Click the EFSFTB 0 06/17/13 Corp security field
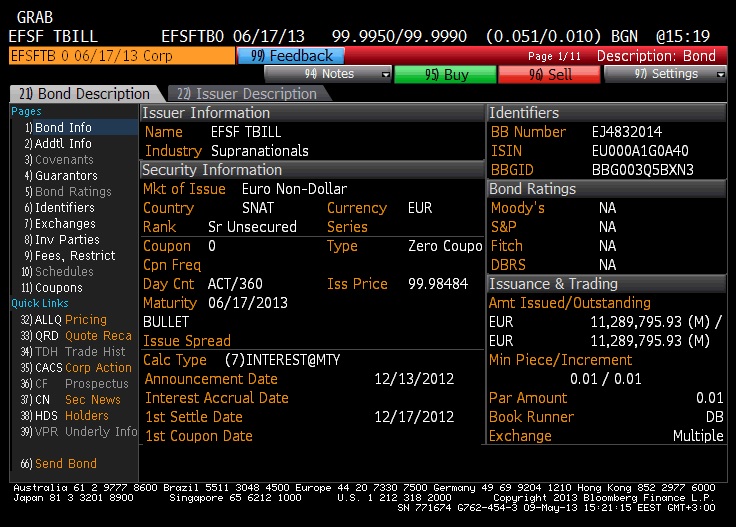 (122, 56)
